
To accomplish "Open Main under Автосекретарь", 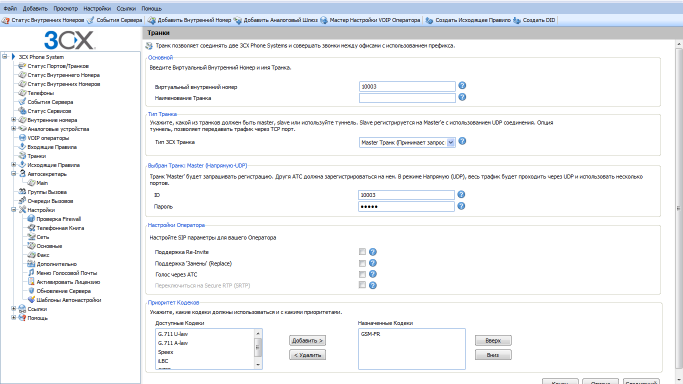I will (42, 183).
